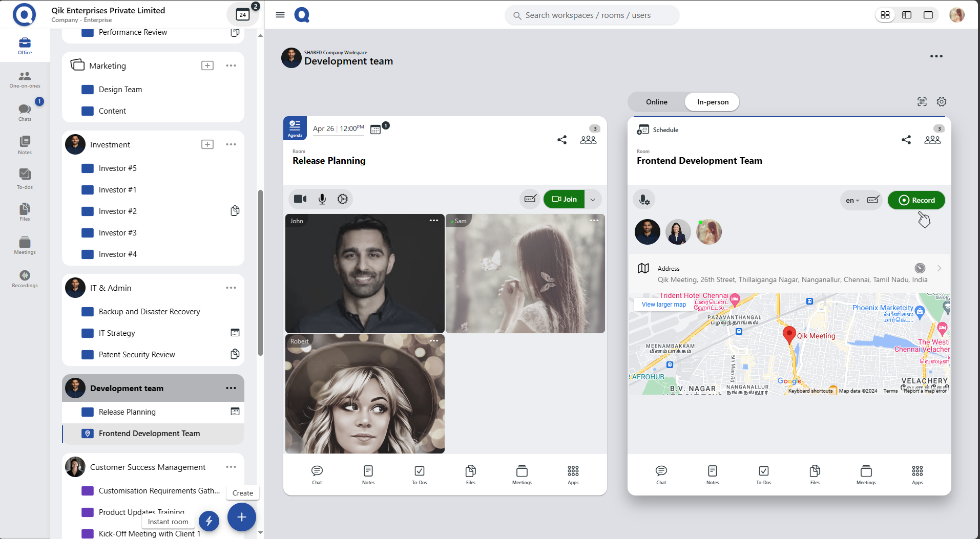Share the Release Planning room

(x=562, y=140)
